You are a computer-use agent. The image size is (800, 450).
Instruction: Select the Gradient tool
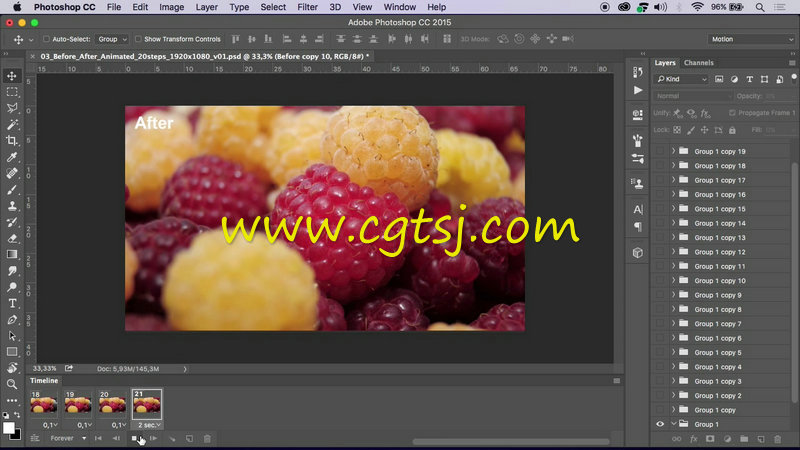pos(12,254)
